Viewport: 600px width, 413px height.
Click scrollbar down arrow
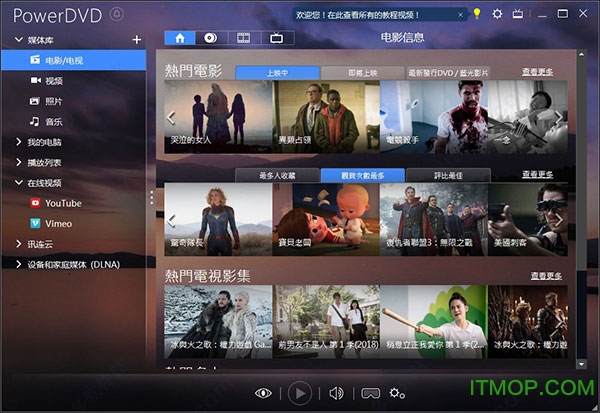coord(581,364)
